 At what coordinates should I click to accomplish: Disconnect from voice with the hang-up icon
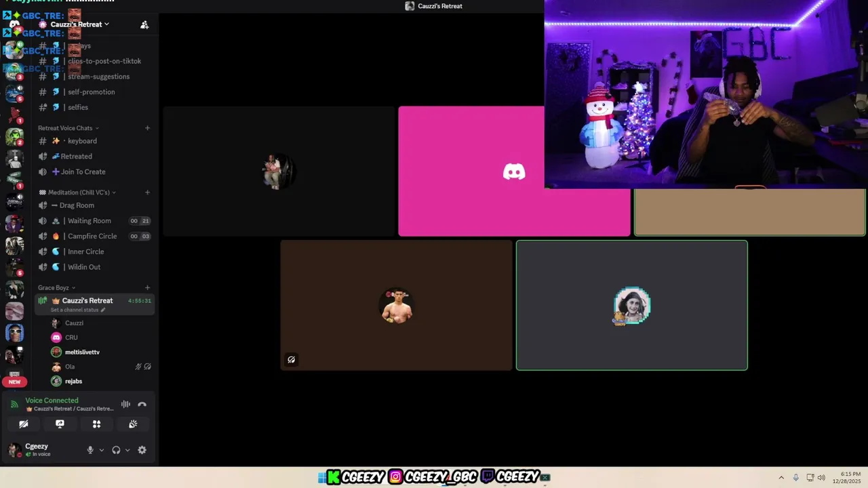(x=142, y=405)
